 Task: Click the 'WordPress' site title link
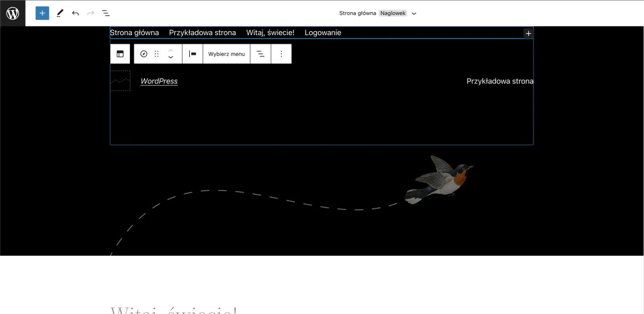click(159, 81)
